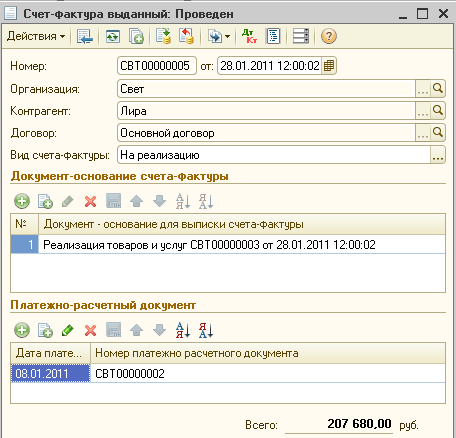Click the Договор field Основной договор
Viewport: 456px width, 438px height.
pos(266,133)
